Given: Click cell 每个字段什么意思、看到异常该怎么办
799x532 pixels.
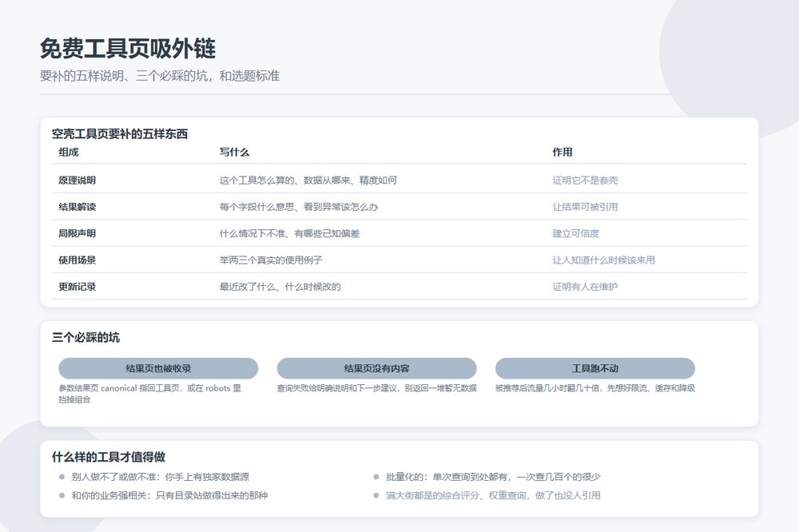Looking at the screenshot, I should click(299, 206).
